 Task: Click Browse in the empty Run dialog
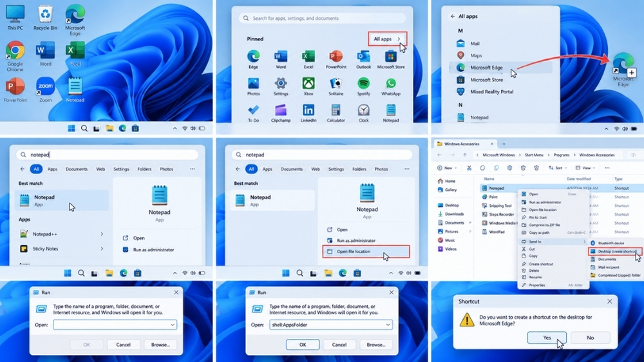click(x=160, y=345)
